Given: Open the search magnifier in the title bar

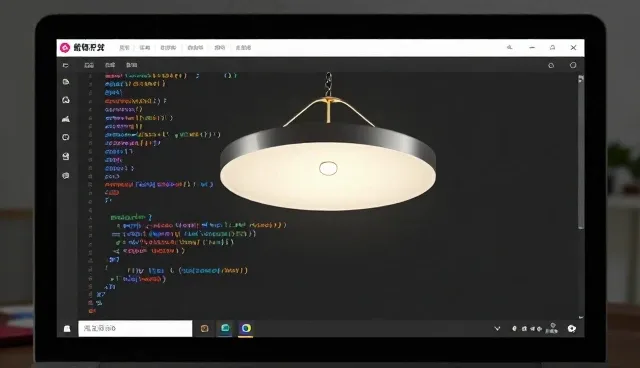Looking at the screenshot, I should [509, 47].
